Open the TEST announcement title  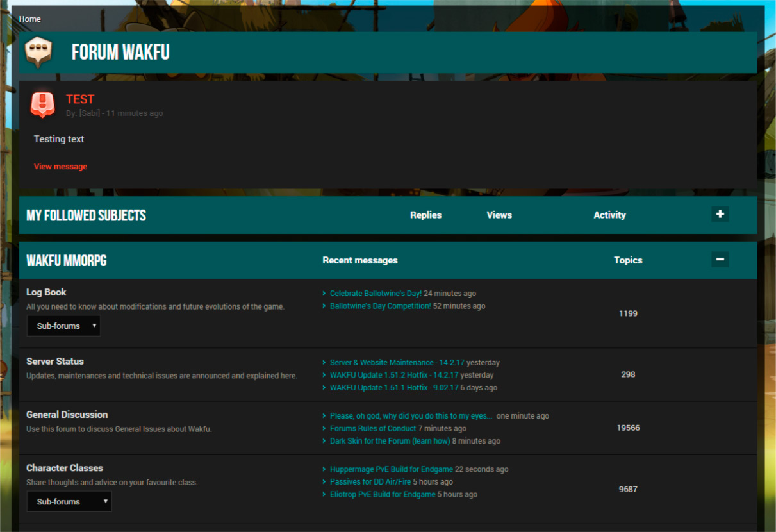coord(80,99)
